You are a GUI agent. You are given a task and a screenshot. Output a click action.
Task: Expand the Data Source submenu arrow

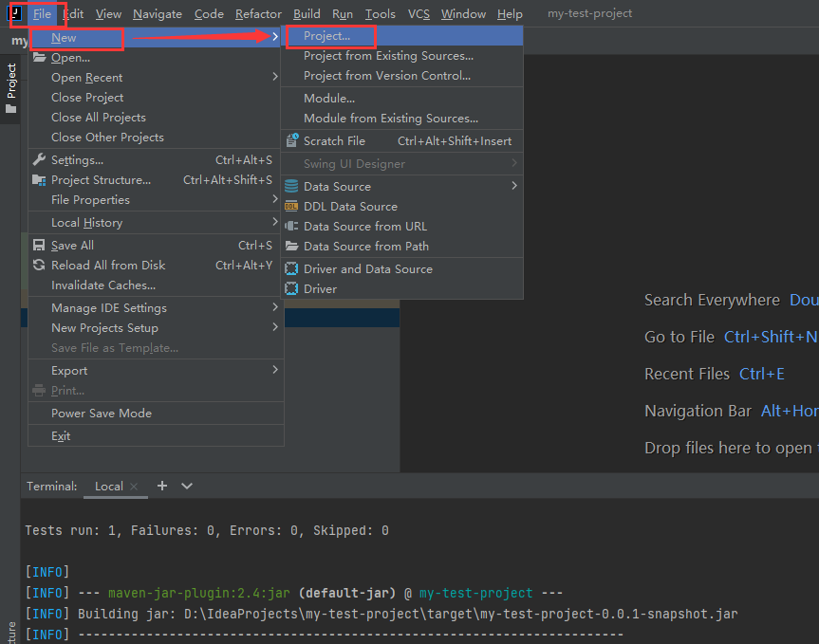click(512, 186)
